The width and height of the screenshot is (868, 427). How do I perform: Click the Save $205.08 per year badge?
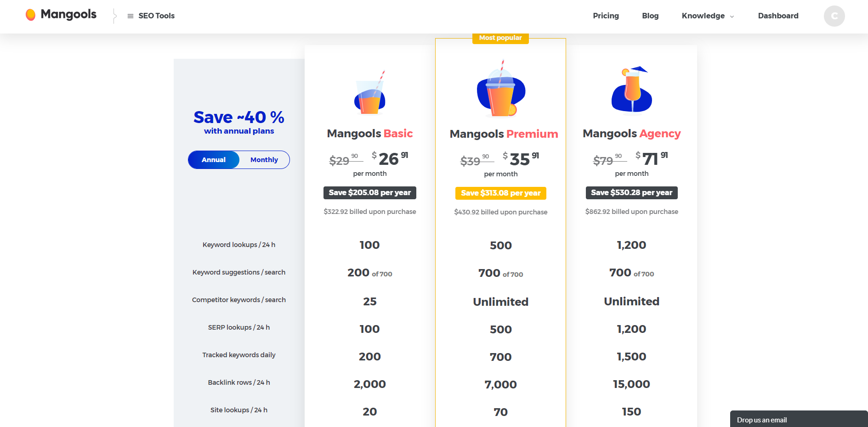370,193
